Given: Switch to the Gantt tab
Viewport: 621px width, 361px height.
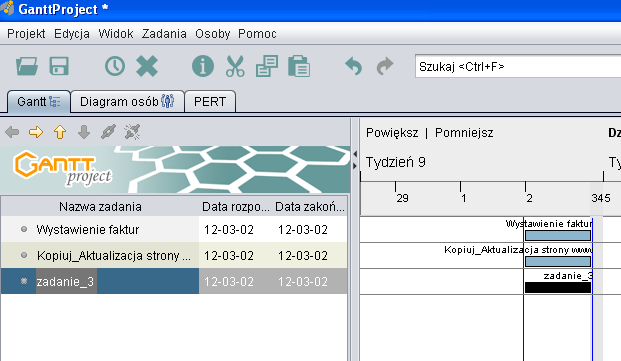Looking at the screenshot, I should pos(39,102).
